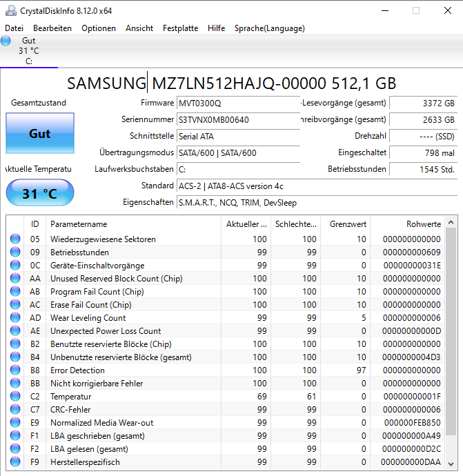Click total reads value 3372 GB
Viewport: 463px width, 476px height.
point(423,103)
